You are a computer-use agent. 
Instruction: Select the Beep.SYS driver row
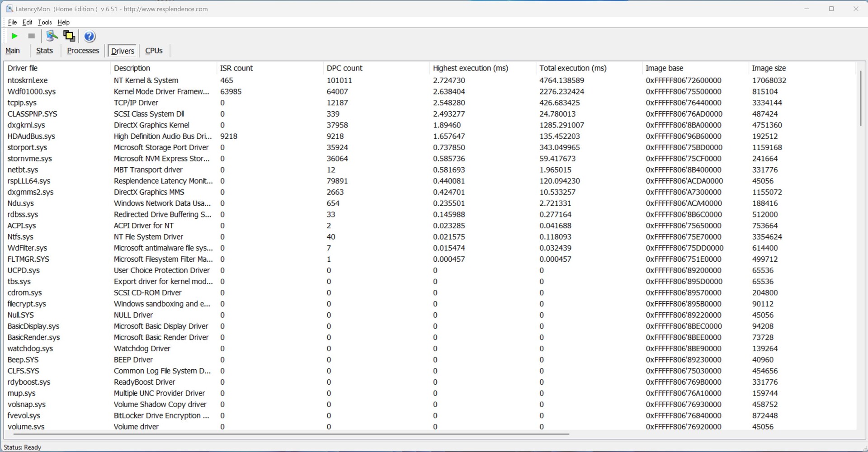pos(429,360)
